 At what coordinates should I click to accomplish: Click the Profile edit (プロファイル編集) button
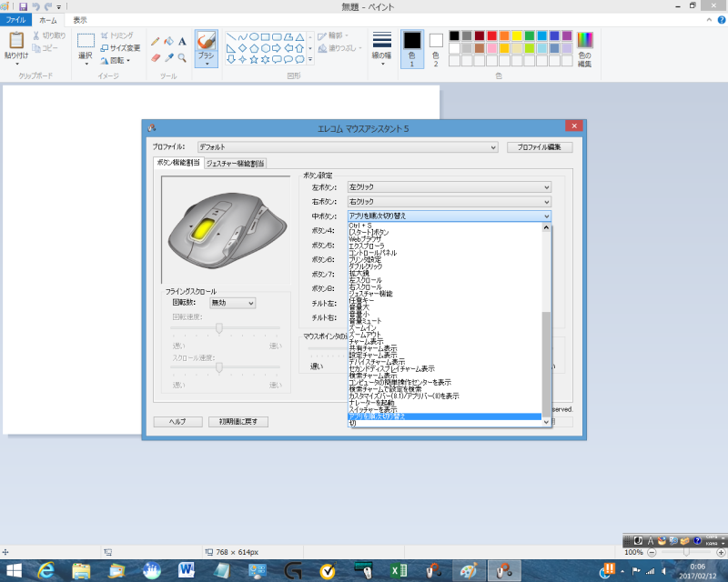[540, 147]
